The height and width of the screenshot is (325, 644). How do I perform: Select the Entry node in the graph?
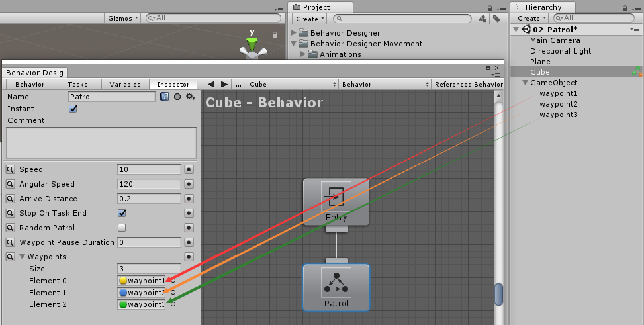pos(336,202)
